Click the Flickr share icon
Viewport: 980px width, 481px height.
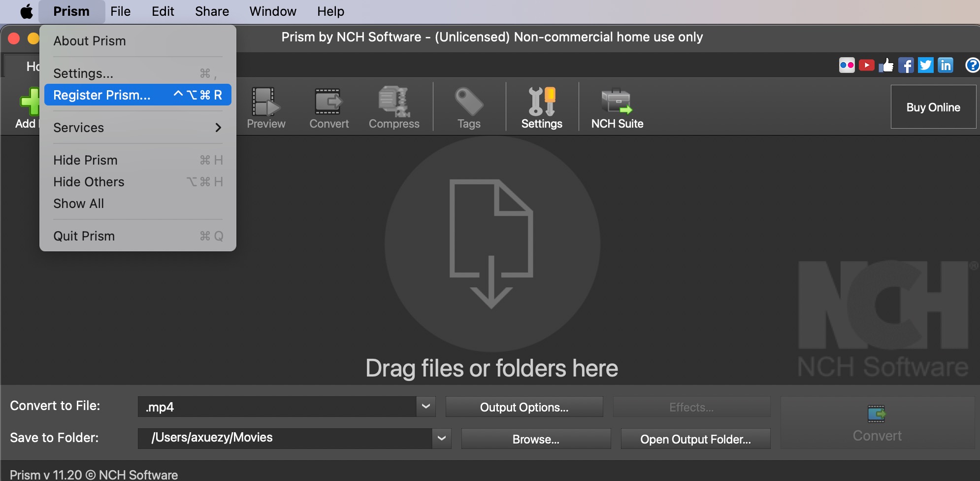click(847, 65)
